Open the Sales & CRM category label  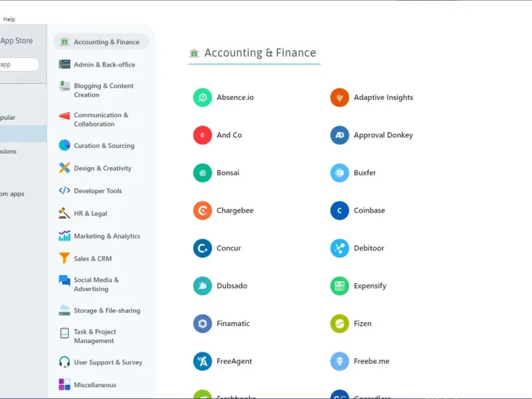pyautogui.click(x=92, y=259)
